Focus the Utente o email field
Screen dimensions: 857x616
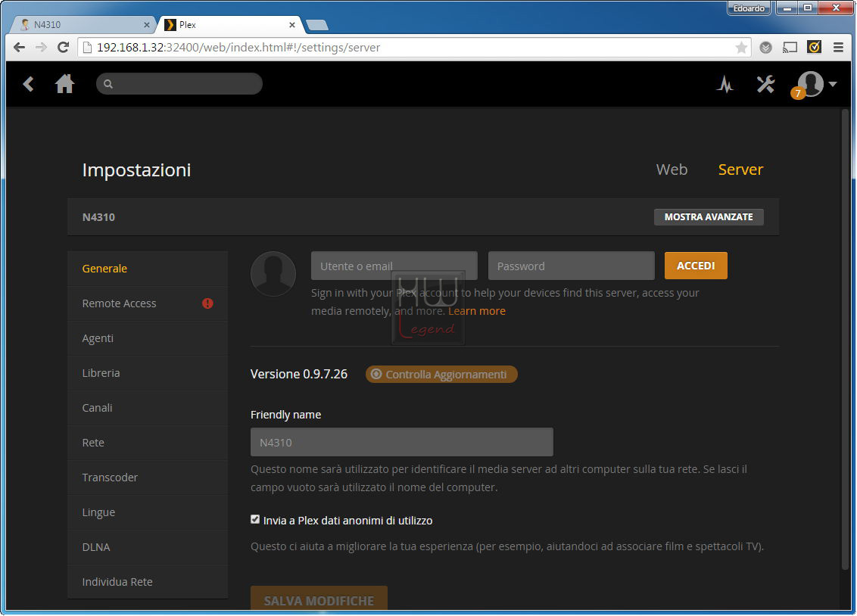coord(394,266)
